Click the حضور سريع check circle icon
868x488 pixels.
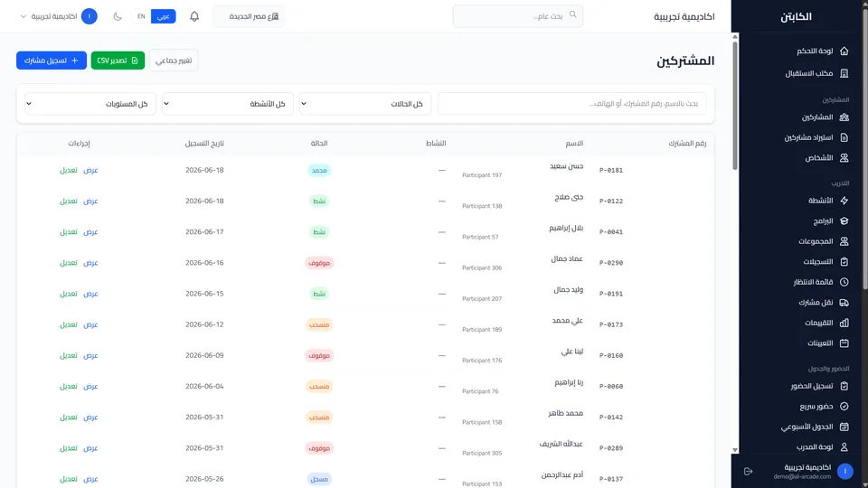844,406
